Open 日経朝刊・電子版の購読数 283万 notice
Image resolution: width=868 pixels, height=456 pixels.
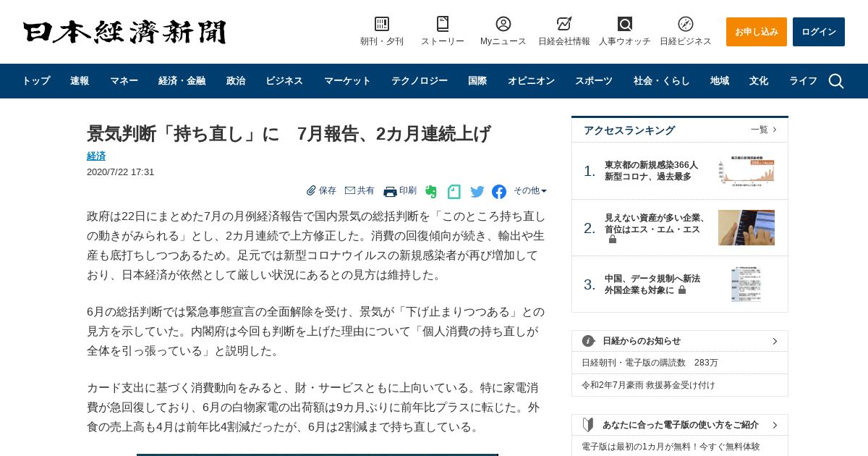[650, 363]
